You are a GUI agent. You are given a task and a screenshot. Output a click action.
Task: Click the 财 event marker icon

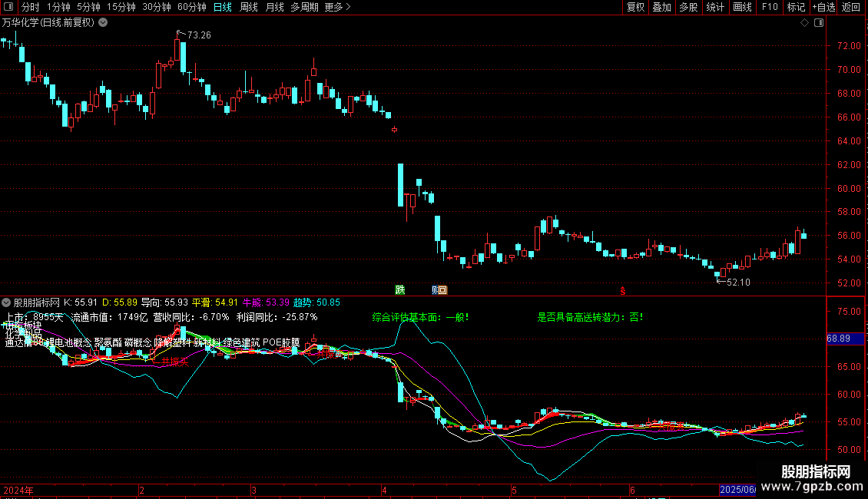coord(435,289)
